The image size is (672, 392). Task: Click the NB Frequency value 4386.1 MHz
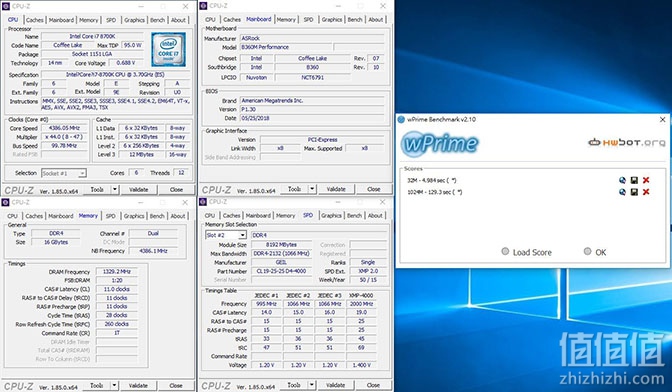[x=153, y=251]
